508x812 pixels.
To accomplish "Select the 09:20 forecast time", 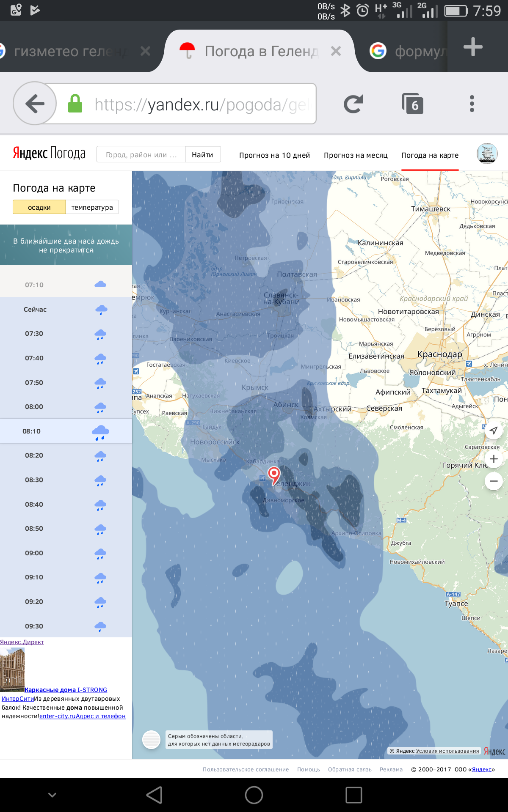I will (x=66, y=602).
